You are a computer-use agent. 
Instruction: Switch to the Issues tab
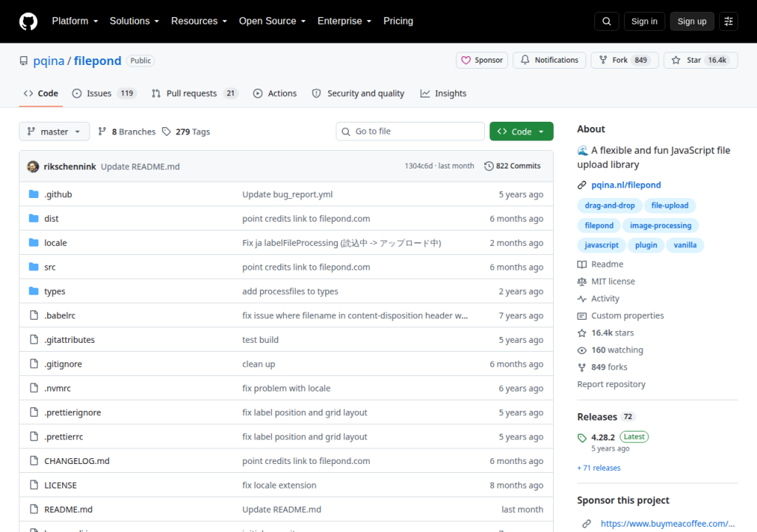104,93
